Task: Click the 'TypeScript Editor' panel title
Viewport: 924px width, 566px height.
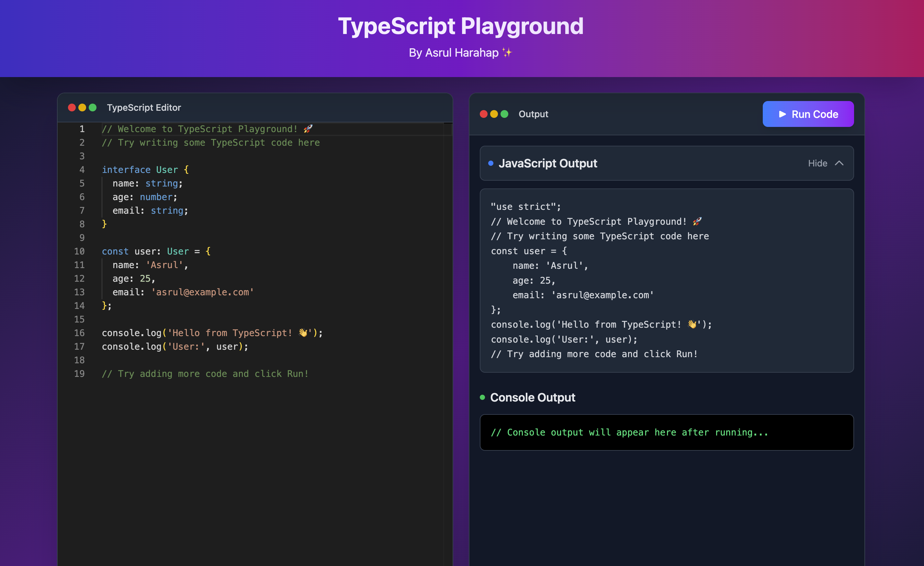Action: [144, 108]
